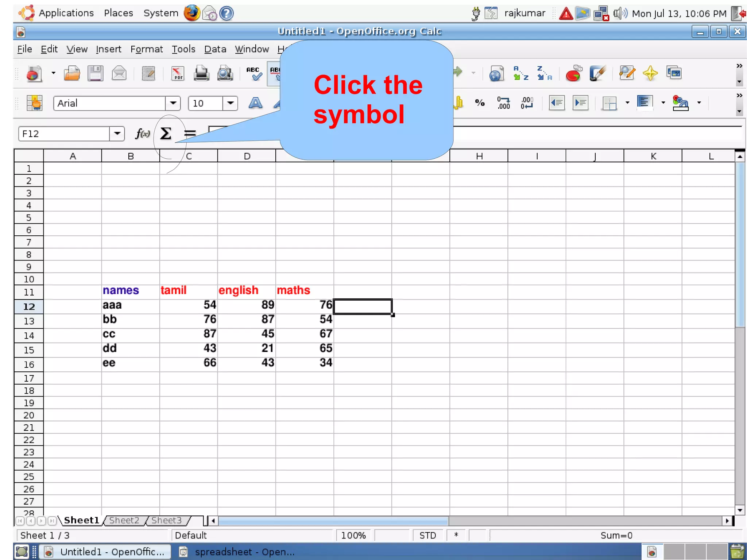Screen dimensions: 747x560
Task: Click Sort Descending Z-A icon
Action: click(544, 73)
